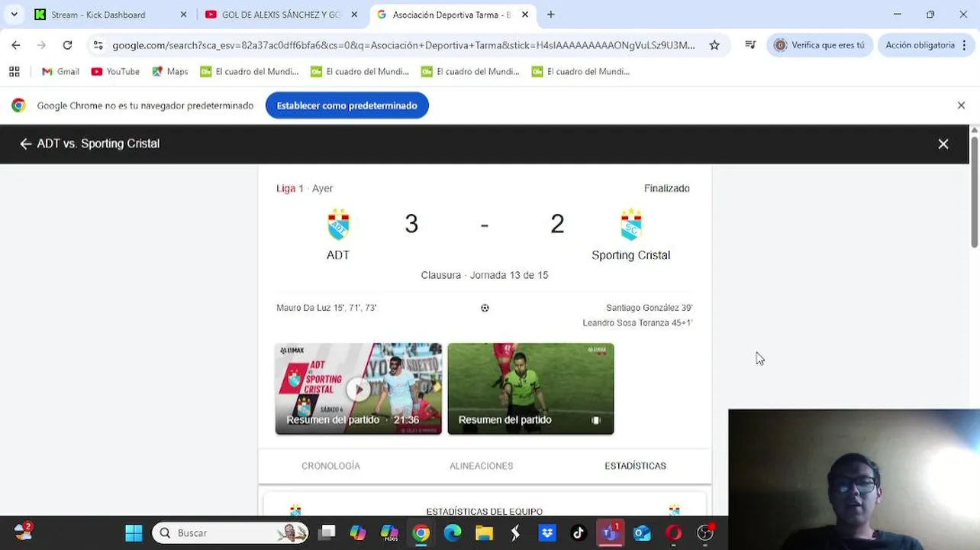
Task: Click the Finalizado match status
Action: click(666, 189)
